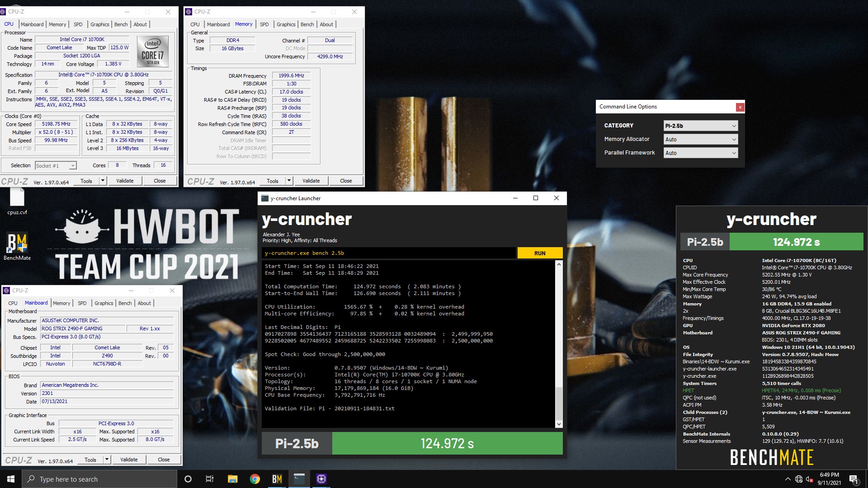868x488 pixels.
Task: Click the taskbar clock showing 6:49 PM
Action: click(829, 479)
